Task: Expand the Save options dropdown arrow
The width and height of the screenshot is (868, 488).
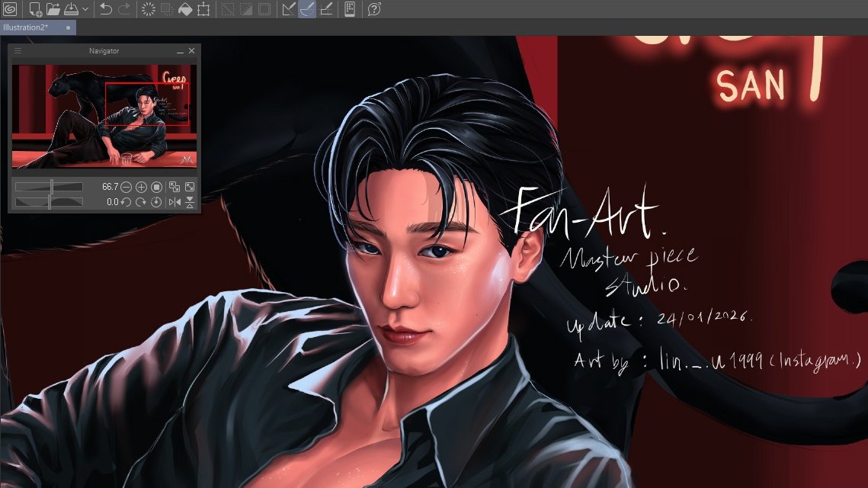Action: point(85,9)
